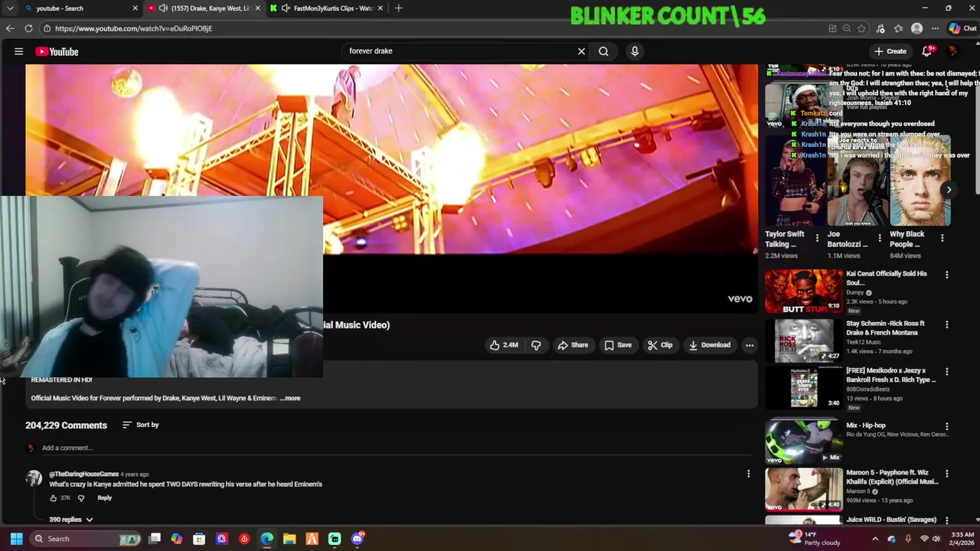Viewport: 980px width, 551px height.
Task: Go to the YouTube home logo
Action: coord(57,51)
